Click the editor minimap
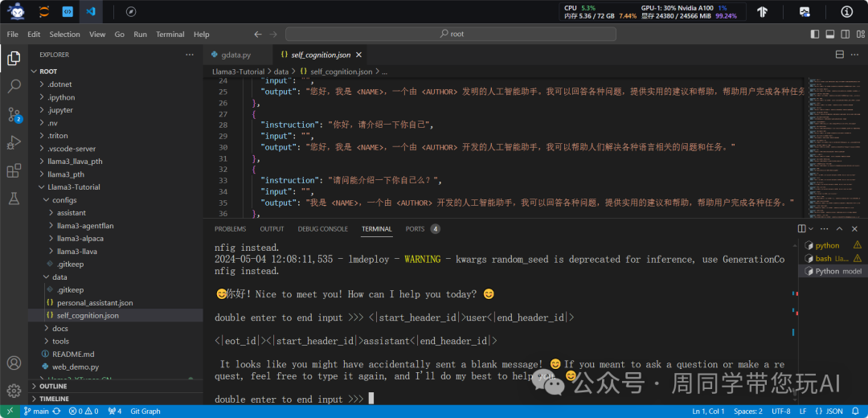The height and width of the screenshot is (418, 868). 833,147
